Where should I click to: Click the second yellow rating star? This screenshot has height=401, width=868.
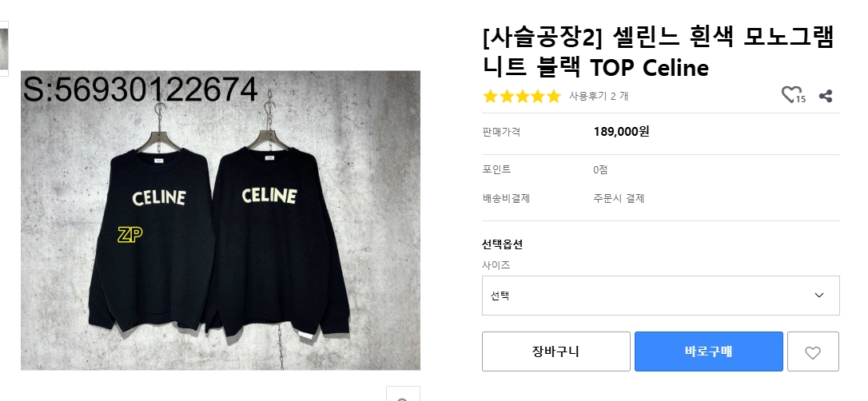pyautogui.click(x=507, y=97)
